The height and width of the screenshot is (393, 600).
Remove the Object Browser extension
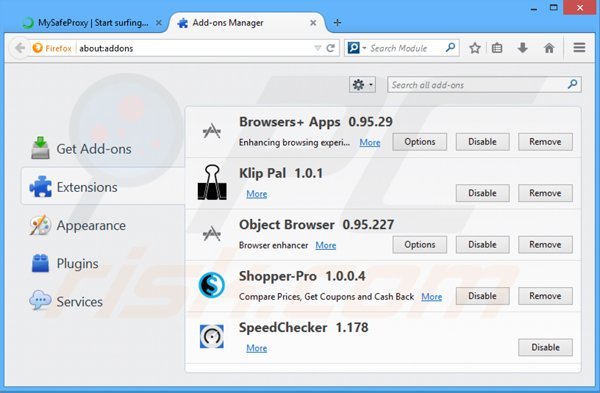click(x=545, y=245)
